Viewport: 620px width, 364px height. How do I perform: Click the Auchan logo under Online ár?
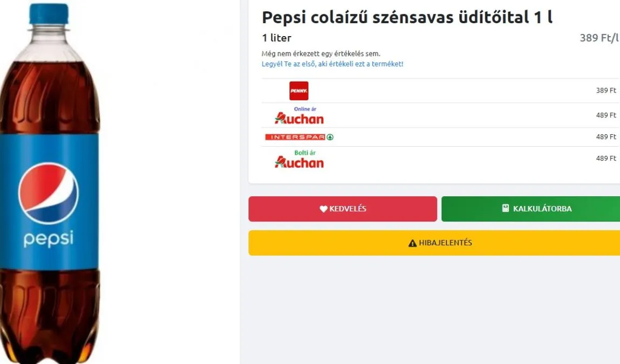299,118
